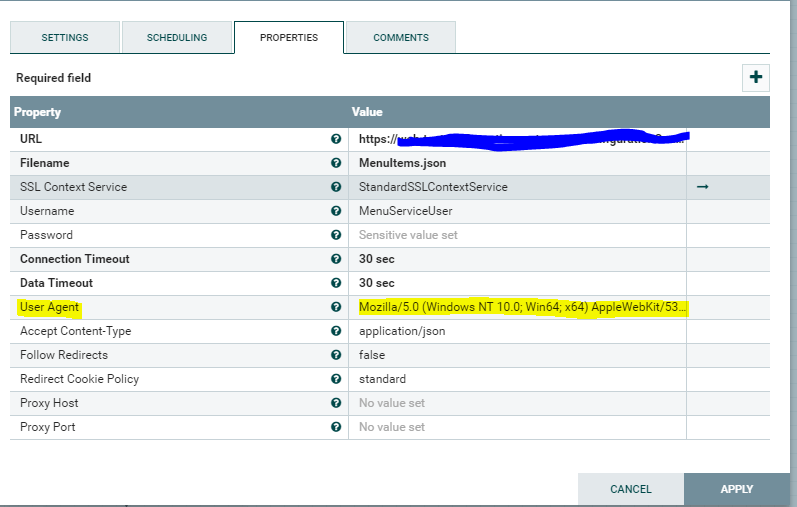
Task: Select the Filename property label
Action: coord(44,163)
